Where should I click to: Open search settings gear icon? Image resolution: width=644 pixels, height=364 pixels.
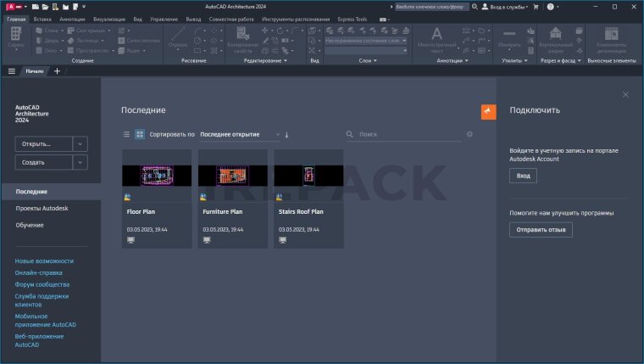click(469, 134)
